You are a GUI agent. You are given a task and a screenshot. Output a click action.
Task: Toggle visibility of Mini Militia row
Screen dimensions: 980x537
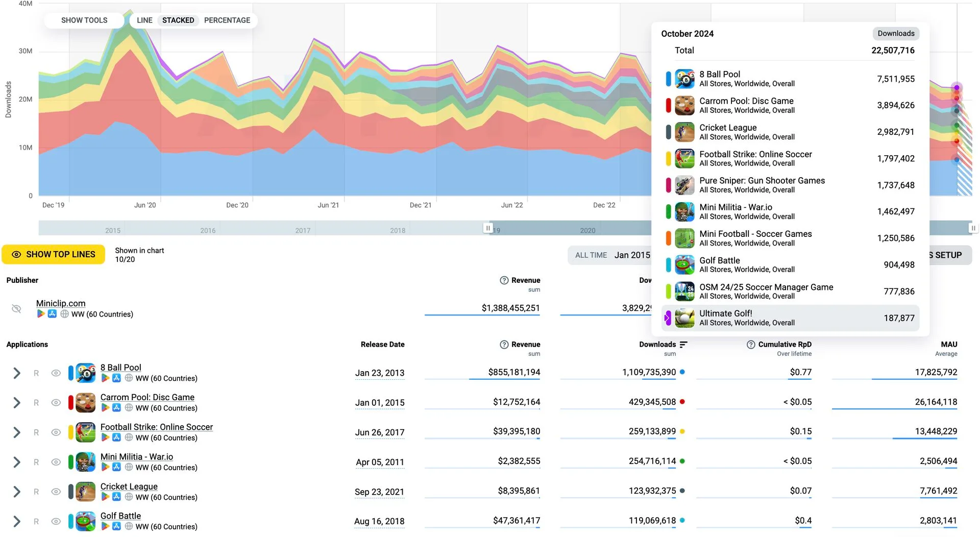(56, 462)
